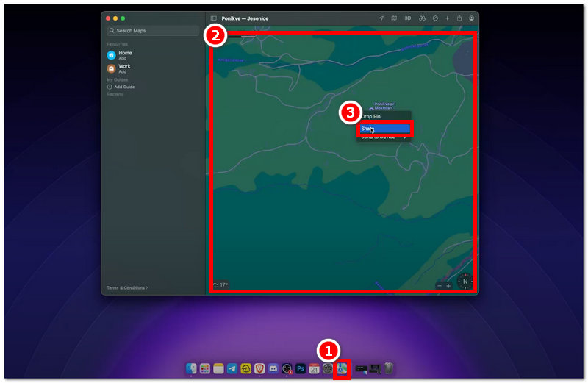Click the compass N indicator on map
The height and width of the screenshot is (383, 588).
[465, 282]
